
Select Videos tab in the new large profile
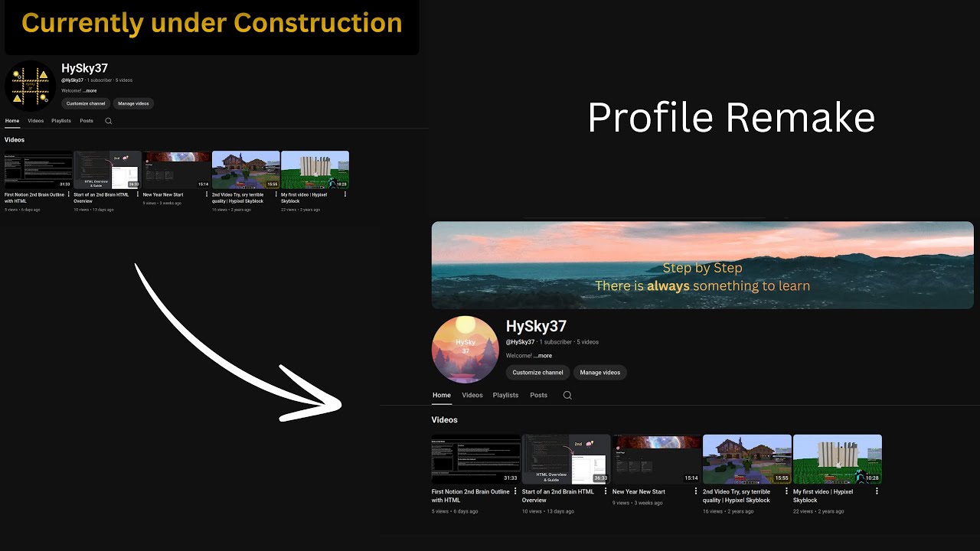pos(472,396)
